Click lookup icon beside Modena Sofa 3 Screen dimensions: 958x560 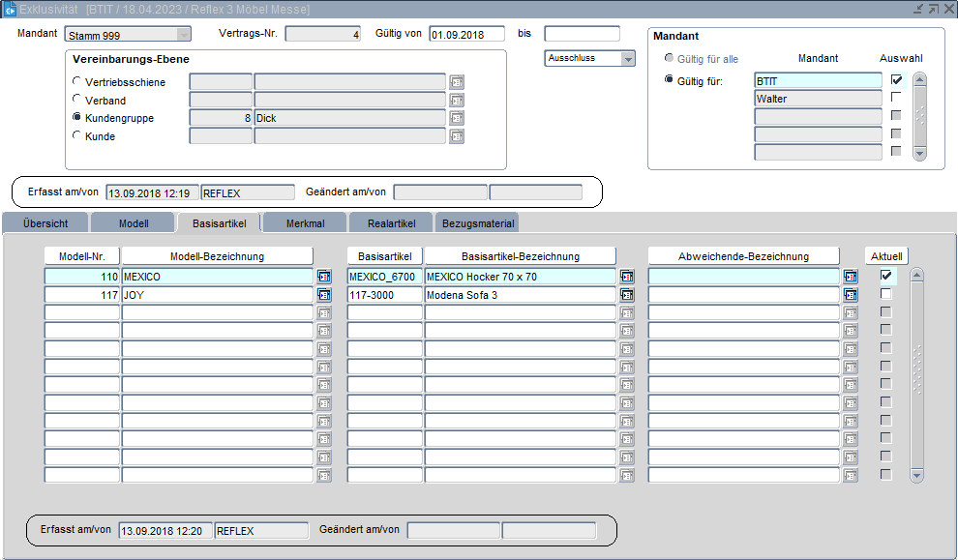click(627, 295)
